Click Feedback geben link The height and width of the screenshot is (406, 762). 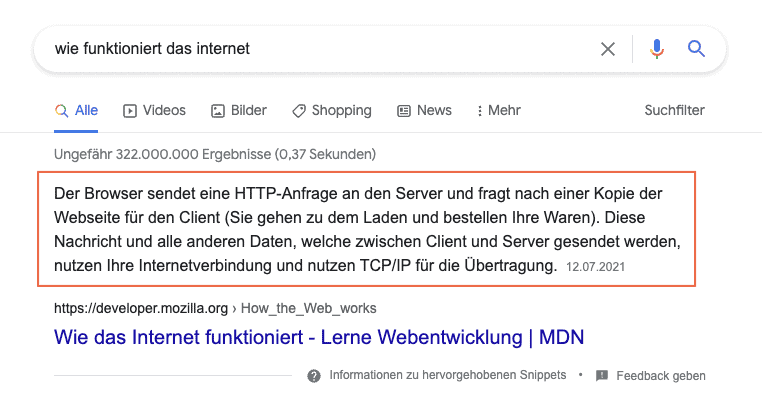click(660, 376)
